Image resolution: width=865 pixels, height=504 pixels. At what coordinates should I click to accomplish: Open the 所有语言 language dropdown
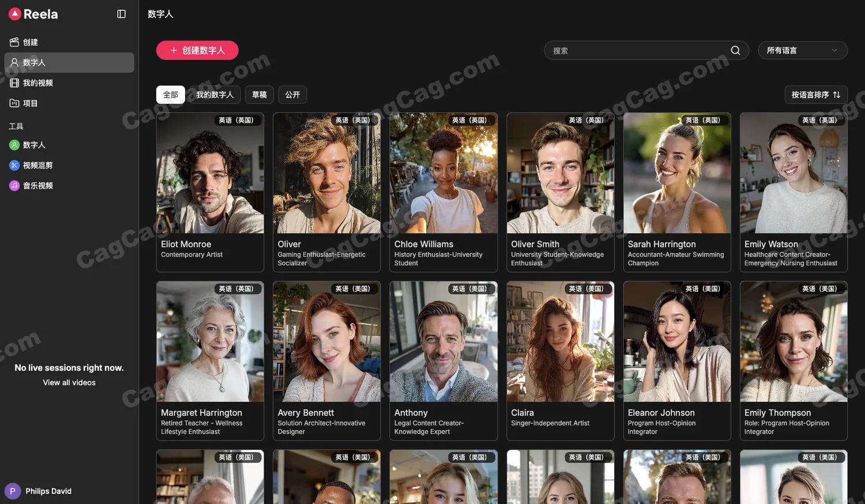tap(802, 50)
